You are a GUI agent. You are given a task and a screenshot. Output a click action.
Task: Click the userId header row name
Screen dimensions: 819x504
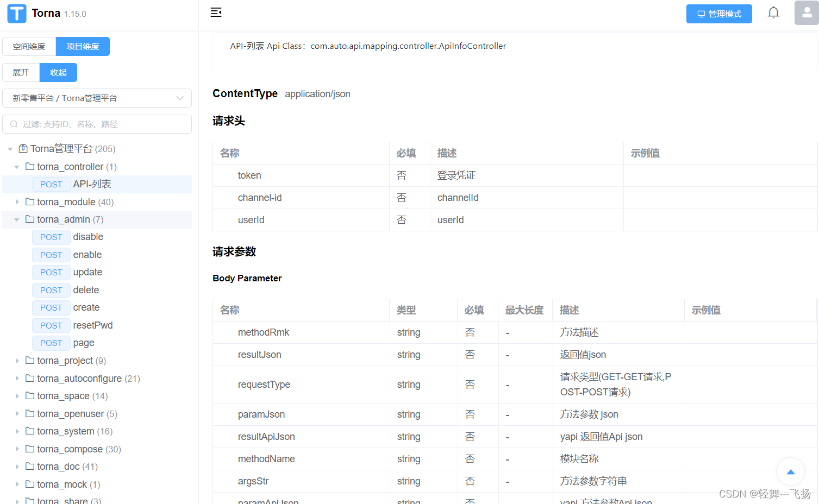coord(251,220)
